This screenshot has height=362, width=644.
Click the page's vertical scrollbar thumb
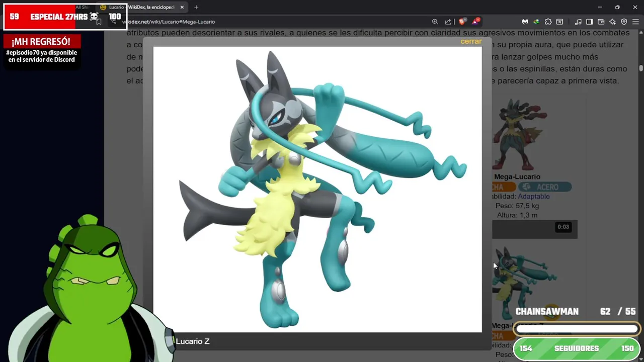tap(641, 68)
